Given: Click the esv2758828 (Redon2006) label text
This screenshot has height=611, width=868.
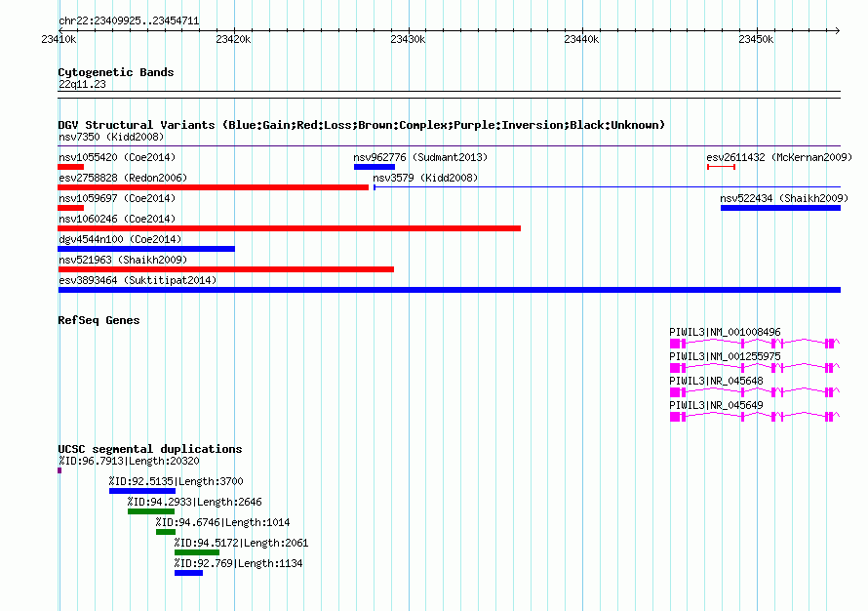Looking at the screenshot, I should [x=123, y=178].
